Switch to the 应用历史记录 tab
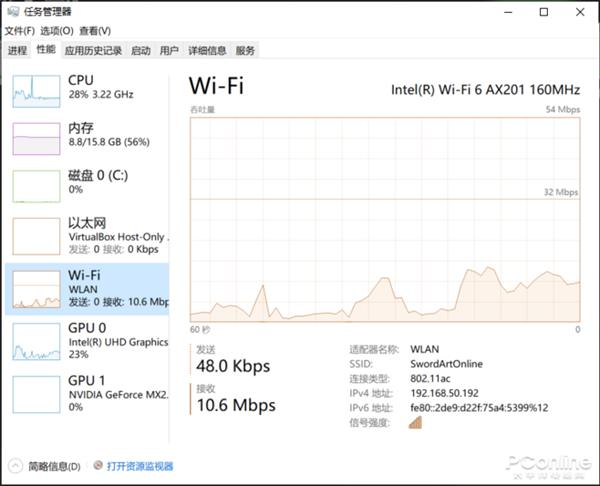600x486 pixels. tap(93, 50)
